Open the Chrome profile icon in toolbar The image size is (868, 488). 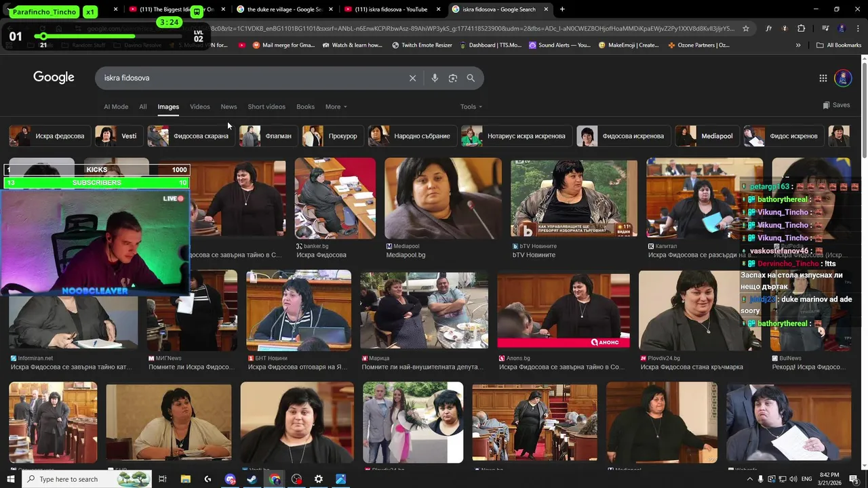pos(842,28)
